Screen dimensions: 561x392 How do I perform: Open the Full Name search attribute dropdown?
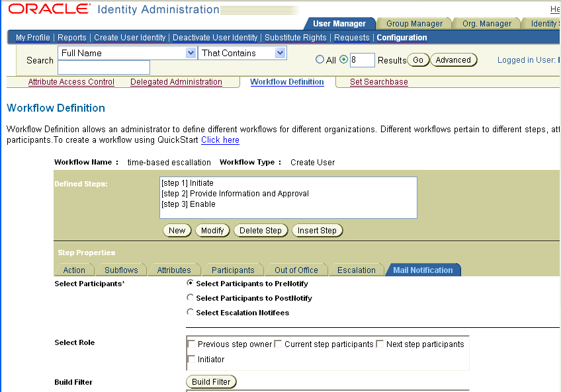(128, 53)
